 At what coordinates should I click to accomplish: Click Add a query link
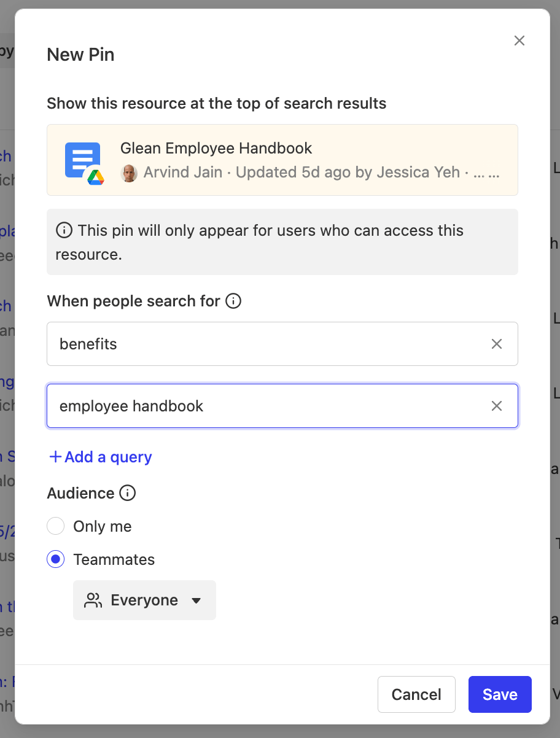pyautogui.click(x=101, y=457)
